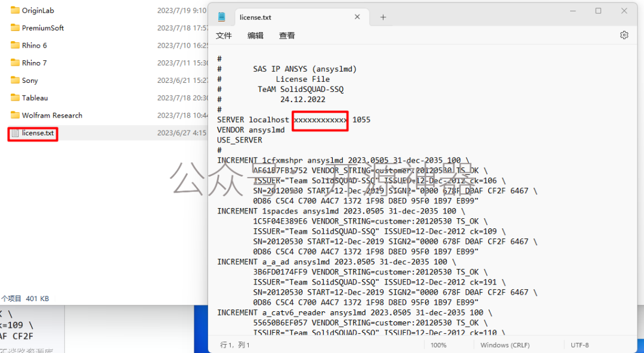Click the Notepad app icon in title bar
The width and height of the screenshot is (644, 353).
point(222,17)
